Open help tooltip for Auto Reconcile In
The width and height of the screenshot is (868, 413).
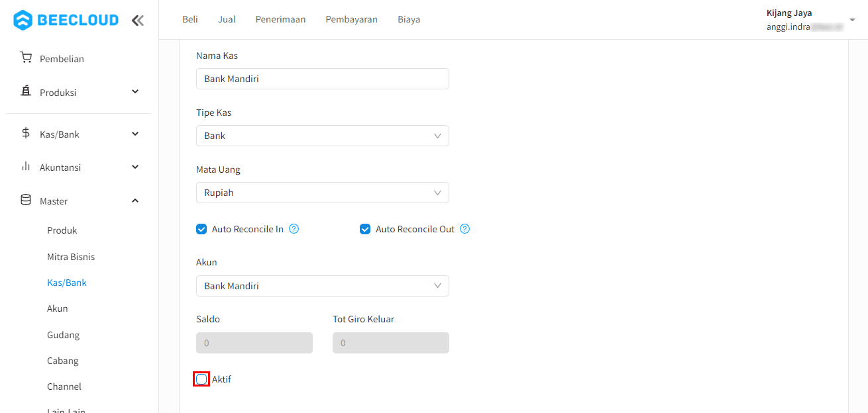[x=294, y=229]
